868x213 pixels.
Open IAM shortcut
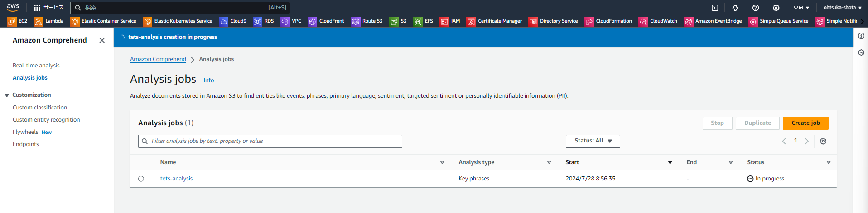click(450, 21)
